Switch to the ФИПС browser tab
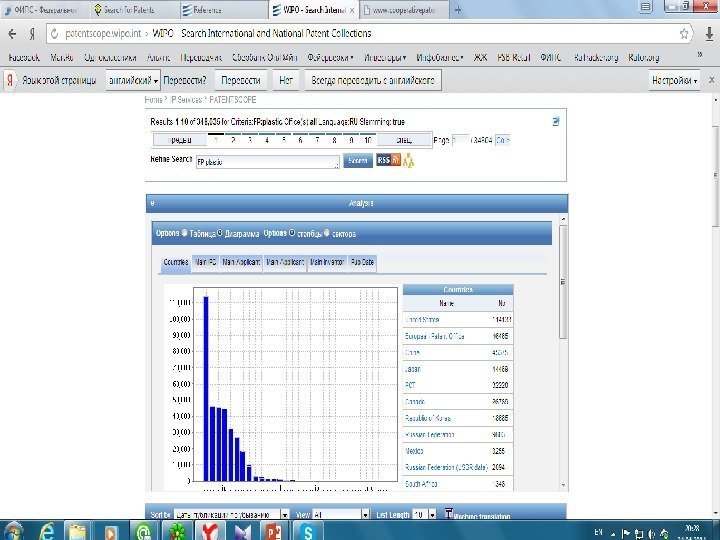Screen dimensions: 720x540 click(x=45, y=10)
